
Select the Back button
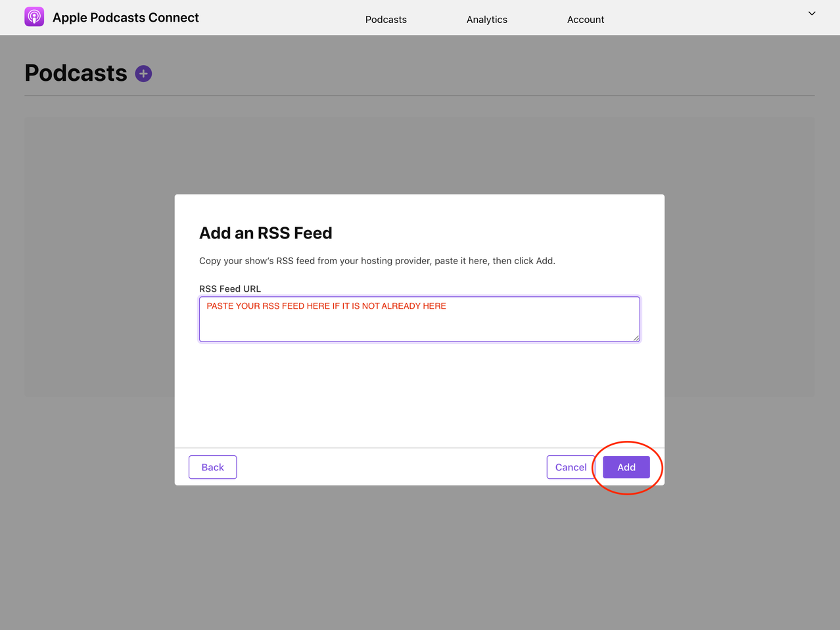tap(212, 467)
